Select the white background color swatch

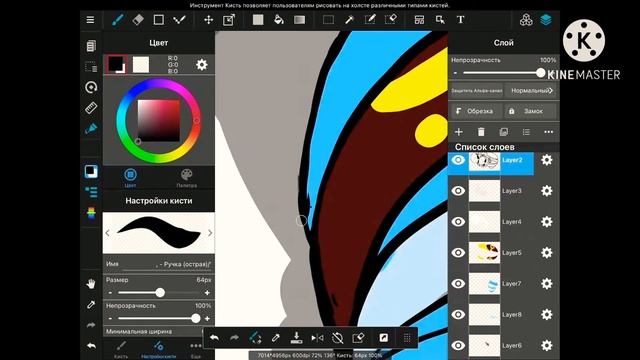coord(141,64)
